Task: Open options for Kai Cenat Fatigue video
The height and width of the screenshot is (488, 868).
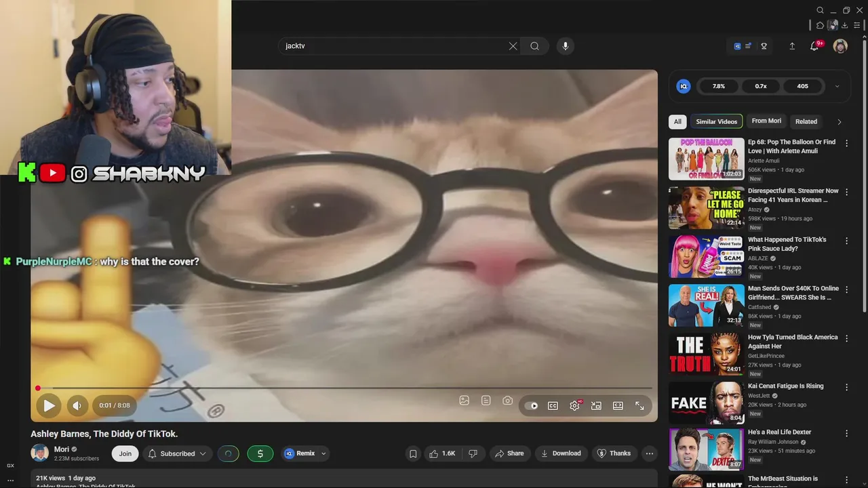Action: point(846,388)
